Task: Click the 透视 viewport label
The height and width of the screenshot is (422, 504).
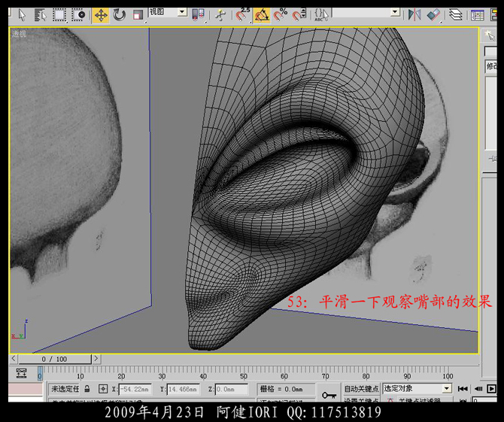Action: pos(19,33)
